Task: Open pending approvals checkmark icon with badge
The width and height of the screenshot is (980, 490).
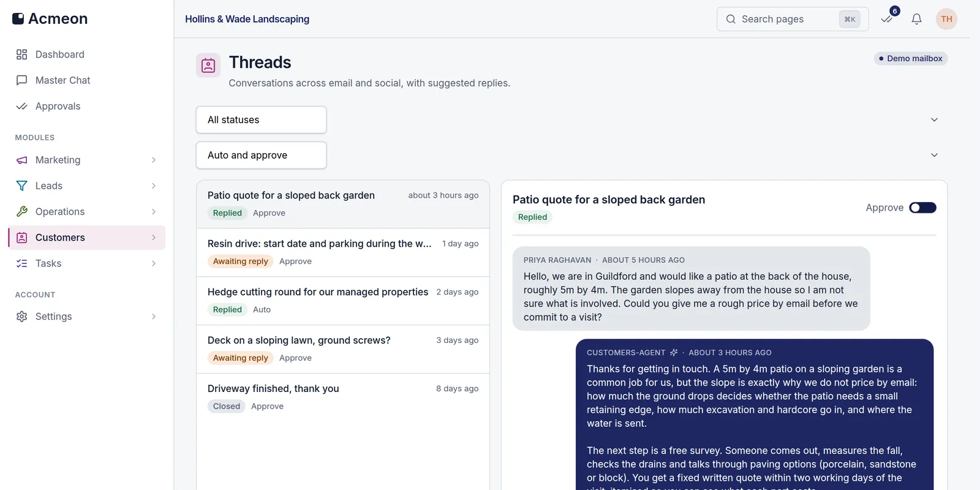Action: tap(887, 19)
